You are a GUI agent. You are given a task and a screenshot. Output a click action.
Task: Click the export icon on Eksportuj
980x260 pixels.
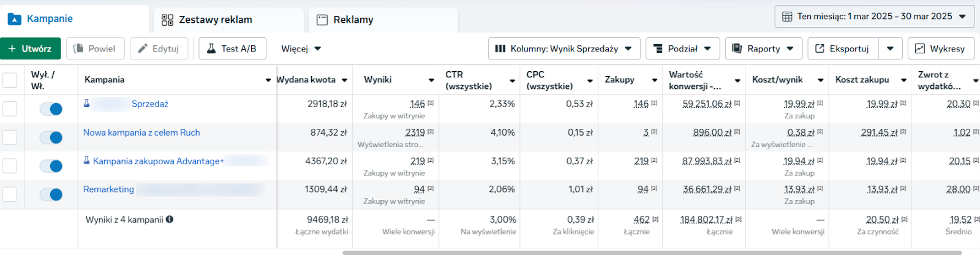coord(820,48)
